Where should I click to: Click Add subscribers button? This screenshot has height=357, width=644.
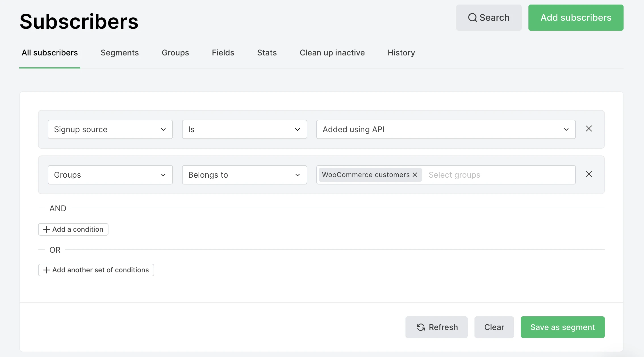tap(576, 18)
